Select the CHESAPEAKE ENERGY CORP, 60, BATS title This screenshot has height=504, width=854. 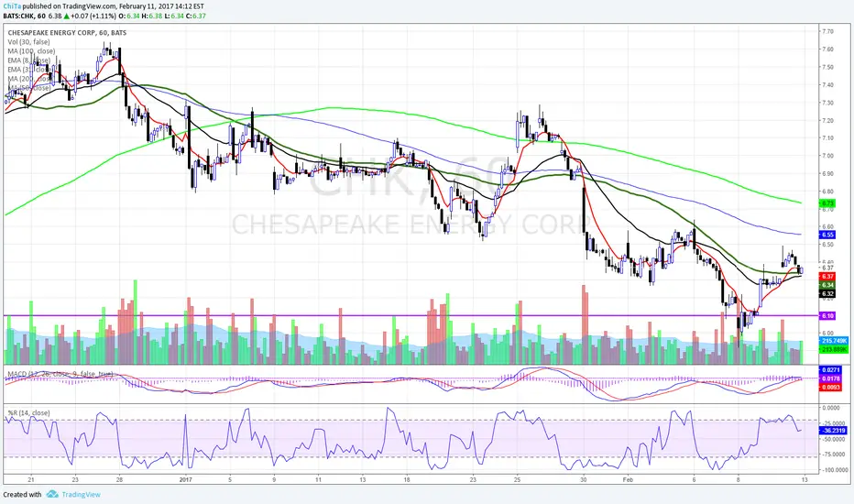click(x=67, y=33)
